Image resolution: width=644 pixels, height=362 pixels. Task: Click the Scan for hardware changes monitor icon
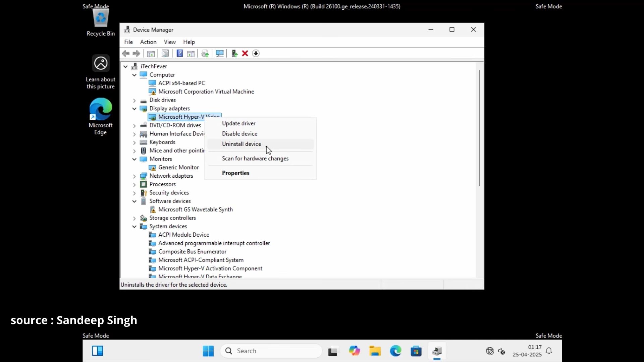(220, 53)
